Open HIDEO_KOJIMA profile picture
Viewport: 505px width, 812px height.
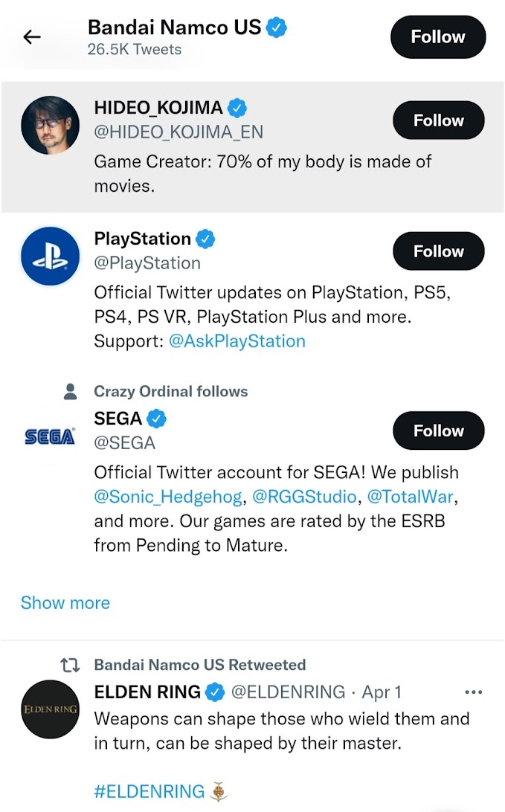[50, 126]
